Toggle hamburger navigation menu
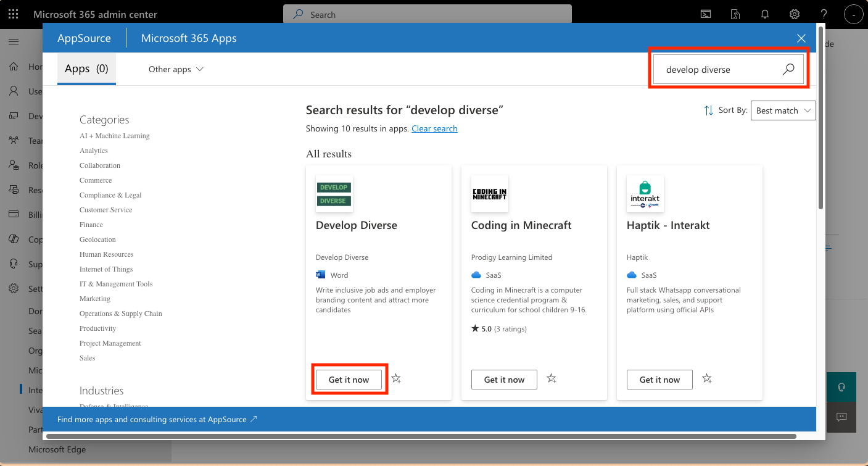868x466 pixels. tap(14, 41)
